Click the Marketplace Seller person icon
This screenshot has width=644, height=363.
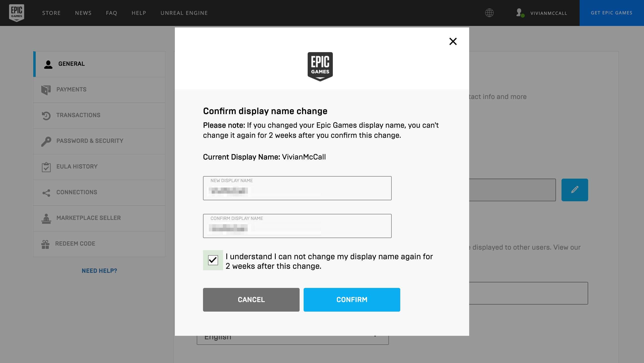[x=46, y=218]
